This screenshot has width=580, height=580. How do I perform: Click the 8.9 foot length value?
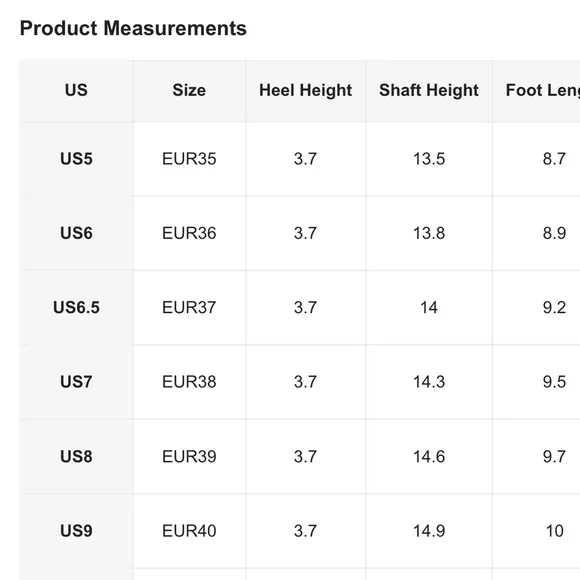tap(554, 233)
